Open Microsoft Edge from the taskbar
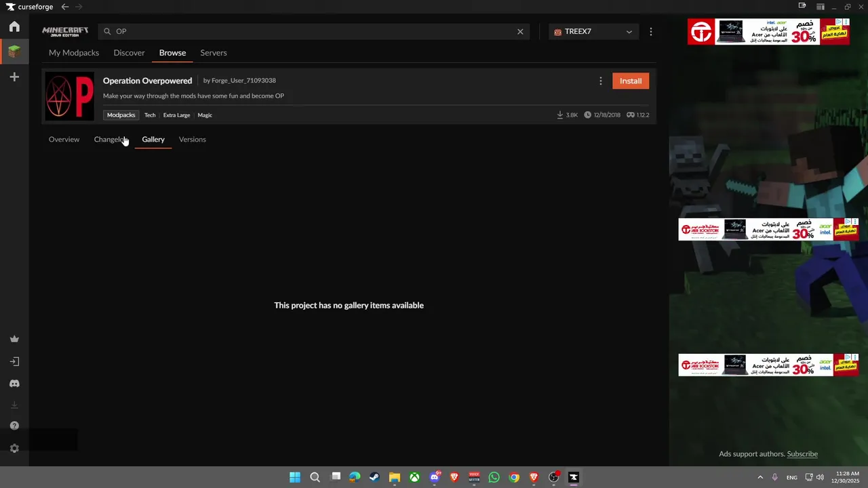Viewport: 868px width, 488px height. [355, 477]
